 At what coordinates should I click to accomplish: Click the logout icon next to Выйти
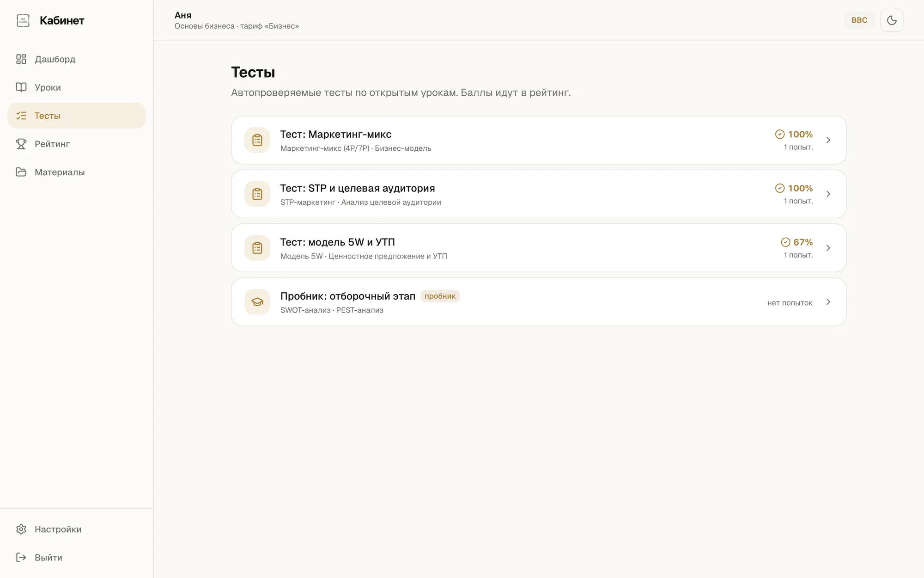(x=21, y=558)
